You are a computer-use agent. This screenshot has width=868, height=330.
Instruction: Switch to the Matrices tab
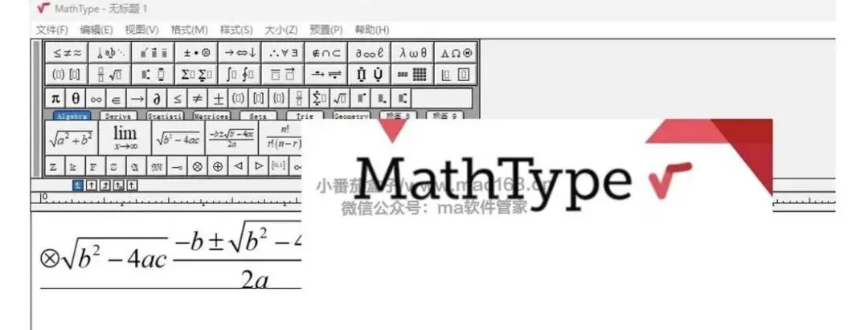(x=211, y=116)
